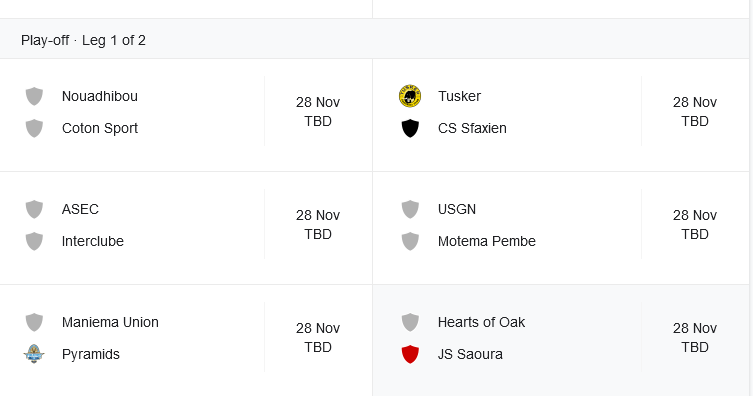Open Maniema Union vs Pyramids match date
The image size is (753, 396).
[318, 337]
